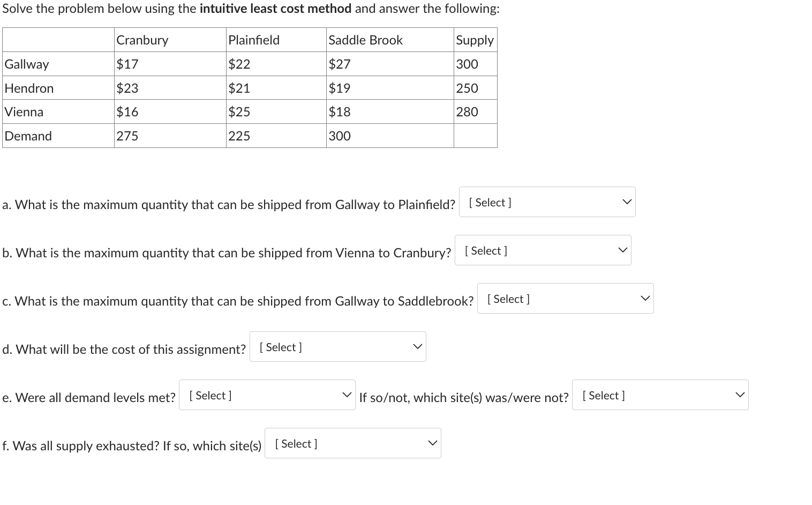Open the which sites were not dropdown
Screen dimensions: 812x505
[660, 395]
